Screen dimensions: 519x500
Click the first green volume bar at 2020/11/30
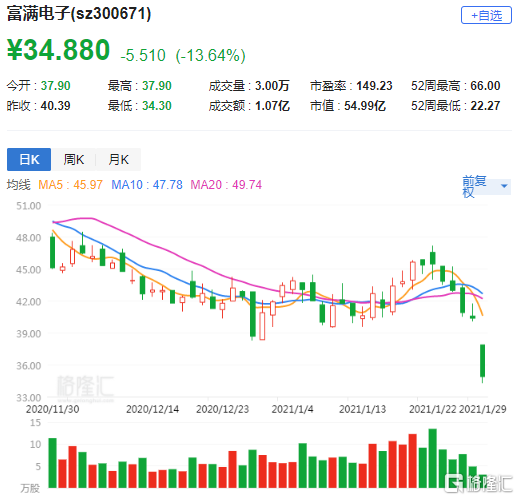click(52, 463)
